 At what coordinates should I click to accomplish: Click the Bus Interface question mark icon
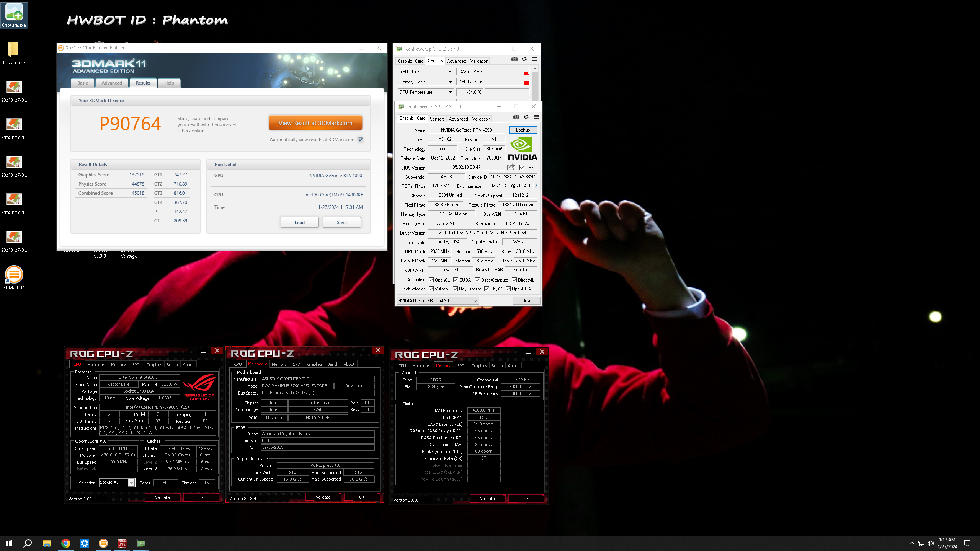pyautogui.click(x=536, y=186)
